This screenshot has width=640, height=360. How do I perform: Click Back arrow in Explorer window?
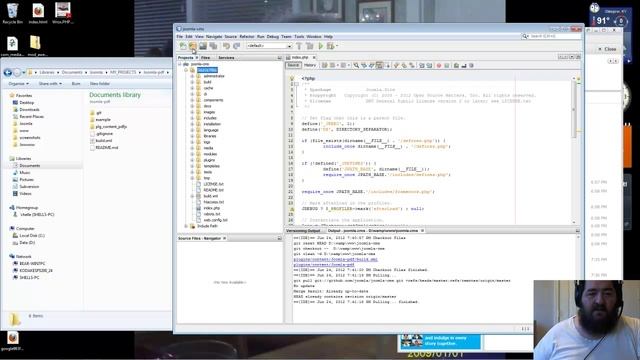click(7, 73)
